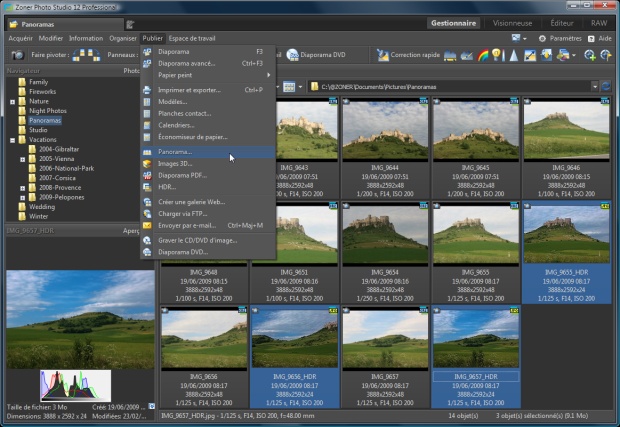The image size is (620, 427).
Task: Open the Organiser menu
Action: click(x=123, y=38)
